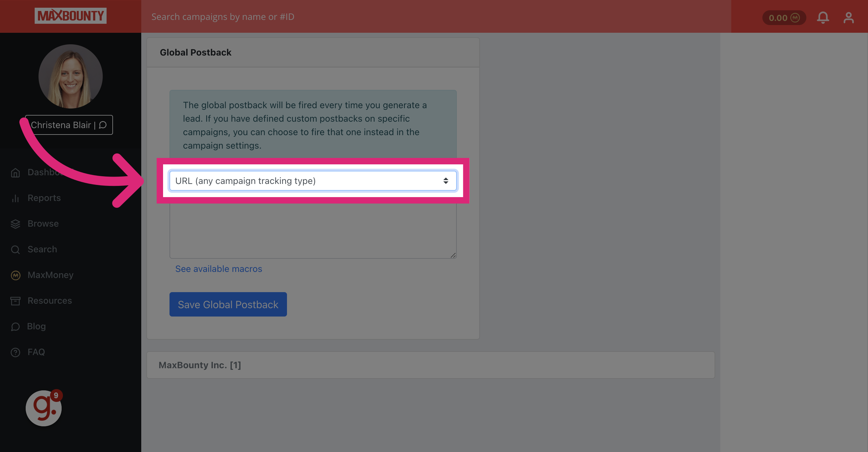This screenshot has height=452, width=868.
Task: Click the chat bubble beside Christena Blair
Action: point(103,125)
